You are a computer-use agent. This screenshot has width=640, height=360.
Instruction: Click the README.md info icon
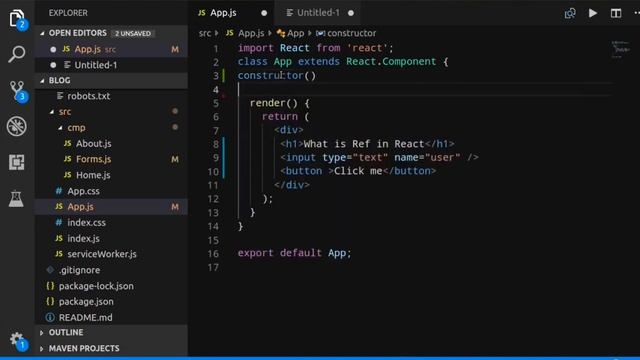click(50, 317)
